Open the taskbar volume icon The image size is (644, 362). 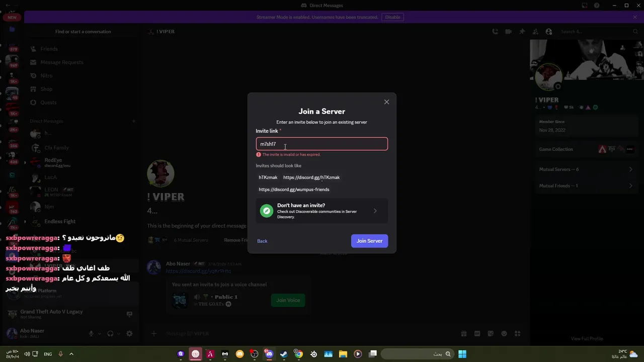click(x=27, y=354)
